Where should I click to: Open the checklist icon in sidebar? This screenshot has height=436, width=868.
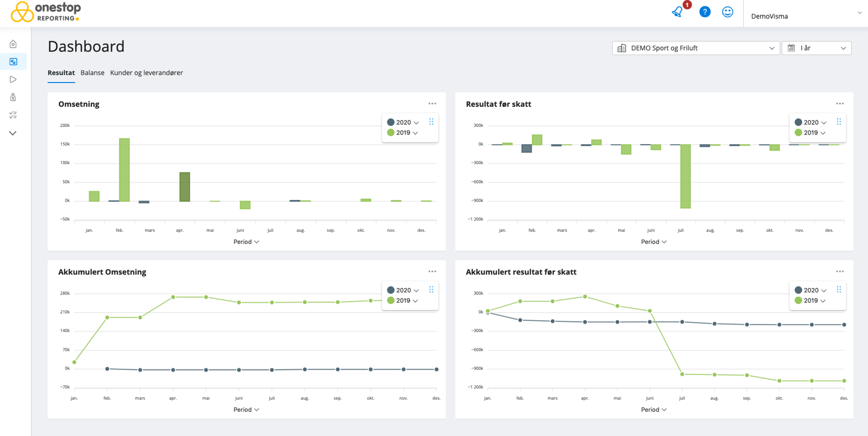click(x=13, y=115)
